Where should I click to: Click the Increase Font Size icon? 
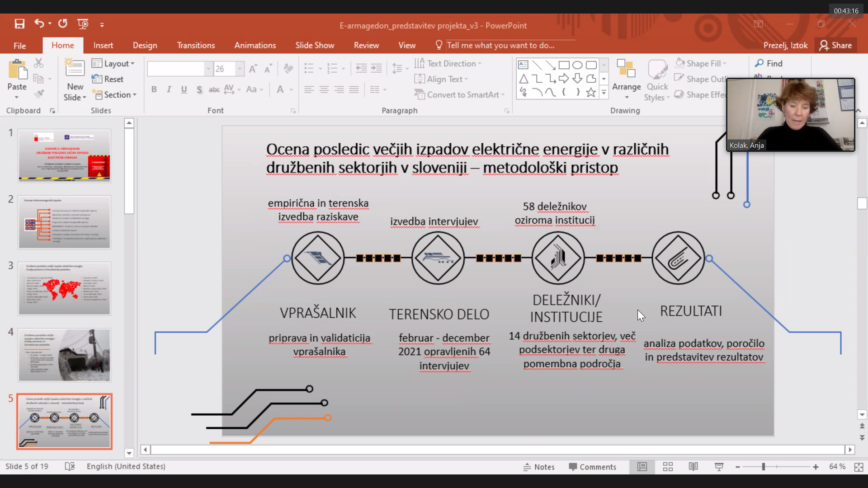[x=253, y=69]
